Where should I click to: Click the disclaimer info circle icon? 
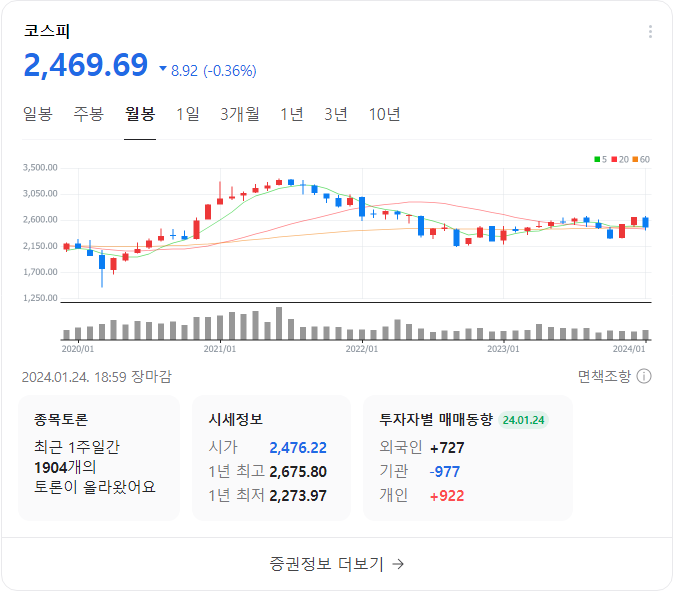[644, 376]
